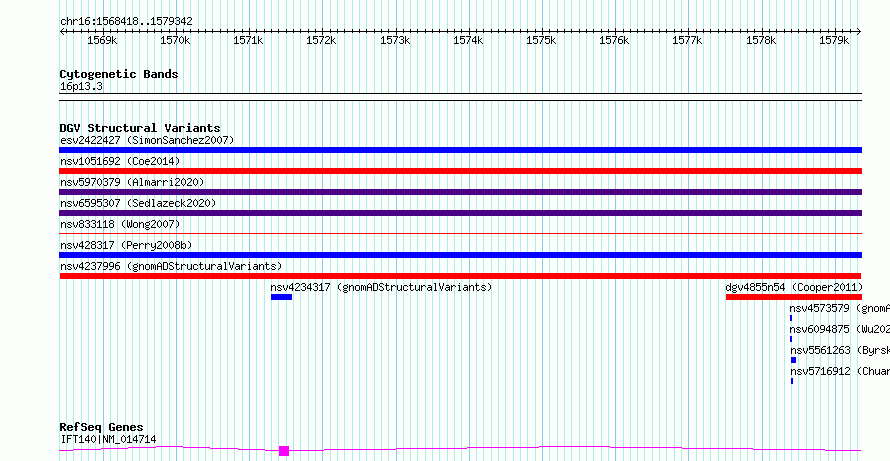Click the 1572k ruler tick label
This screenshot has height=461, width=890.
(321, 40)
